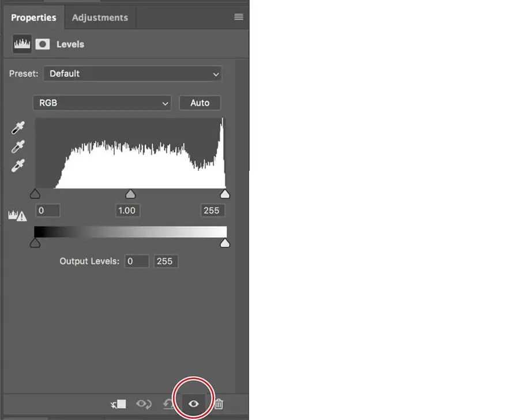Image resolution: width=519 pixels, height=420 pixels.
Task: Click the Output Levels field showing 0
Action: [137, 261]
